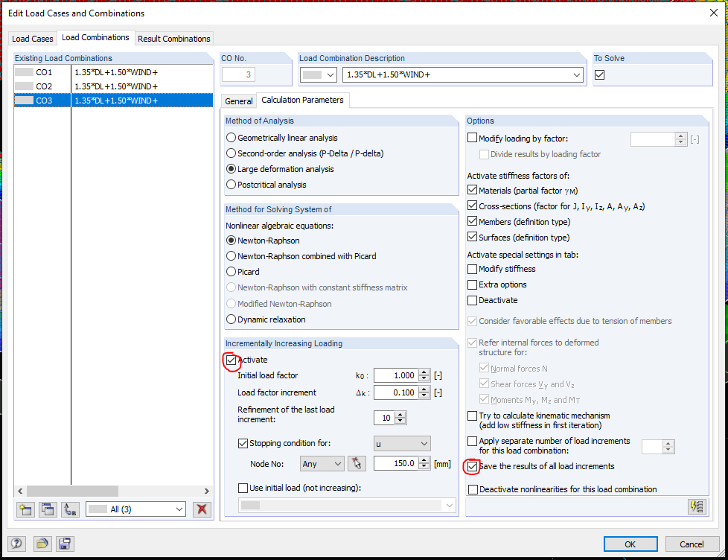
Task: Switch to the Result Combinations tab
Action: [174, 39]
